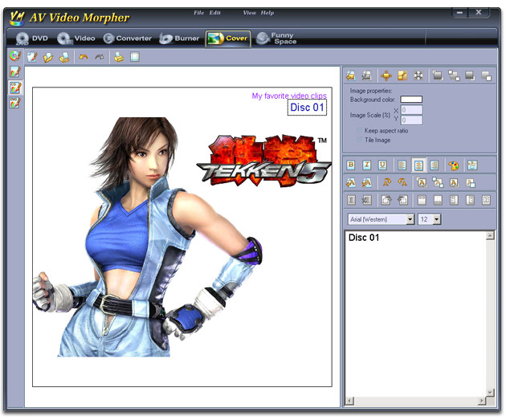The width and height of the screenshot is (506, 420).
Task: Select the Tekken 5 logo image
Action: (x=263, y=161)
